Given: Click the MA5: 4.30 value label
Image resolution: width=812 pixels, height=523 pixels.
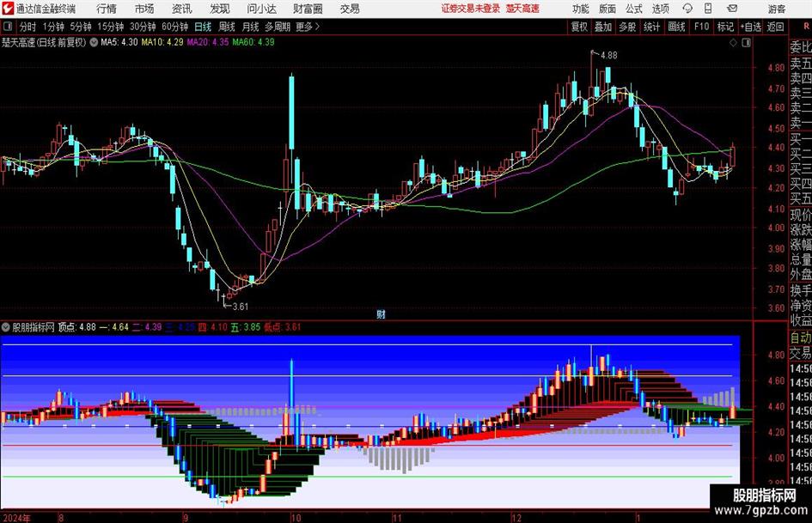Looking at the screenshot, I should (119, 42).
